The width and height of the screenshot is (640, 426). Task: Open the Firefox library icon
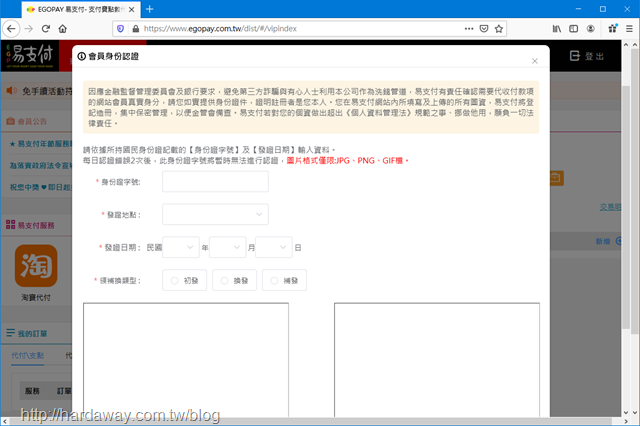[557, 29]
